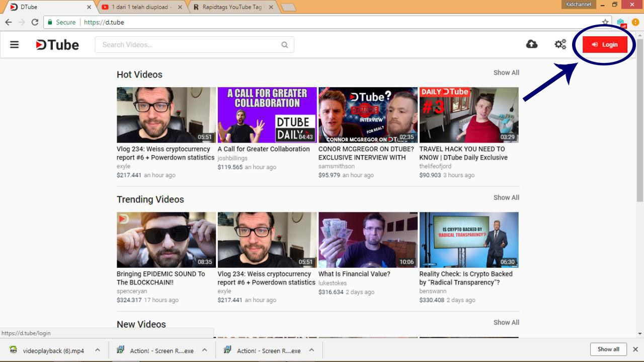This screenshot has height=362, width=644.
Task: Open Reality Check crypto video thumbnail
Action: click(x=469, y=240)
